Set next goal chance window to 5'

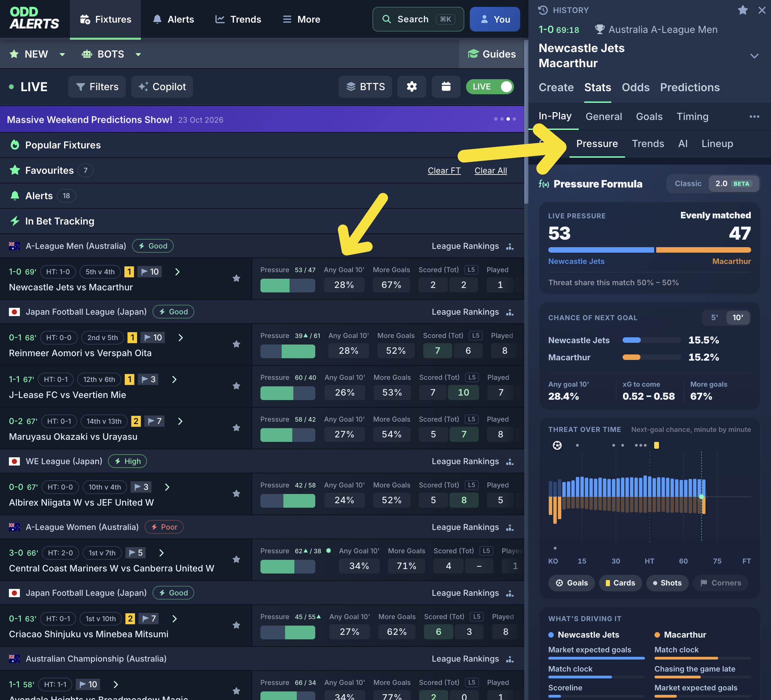(x=714, y=317)
